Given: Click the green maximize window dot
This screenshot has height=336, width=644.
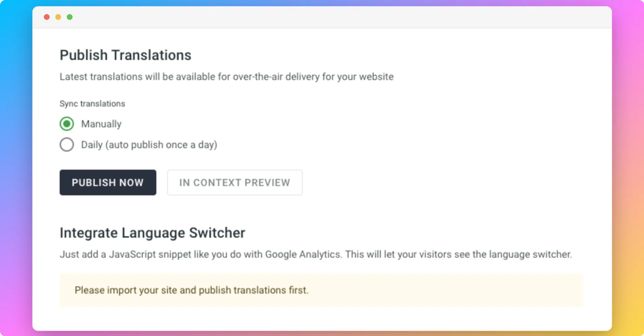Looking at the screenshot, I should click(x=69, y=17).
